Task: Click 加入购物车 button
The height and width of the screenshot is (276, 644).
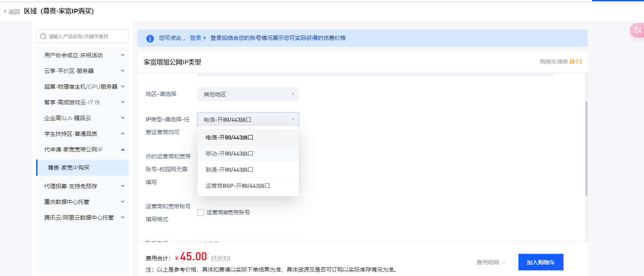Action: click(541, 262)
